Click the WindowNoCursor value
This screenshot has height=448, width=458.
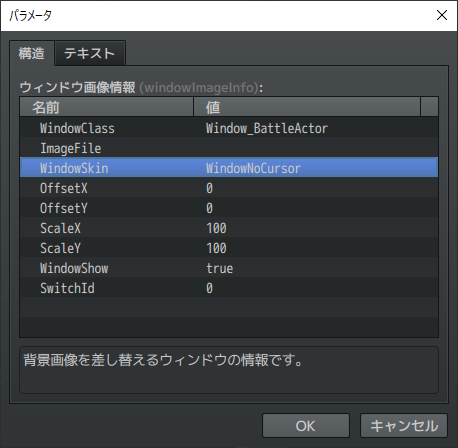(x=253, y=168)
